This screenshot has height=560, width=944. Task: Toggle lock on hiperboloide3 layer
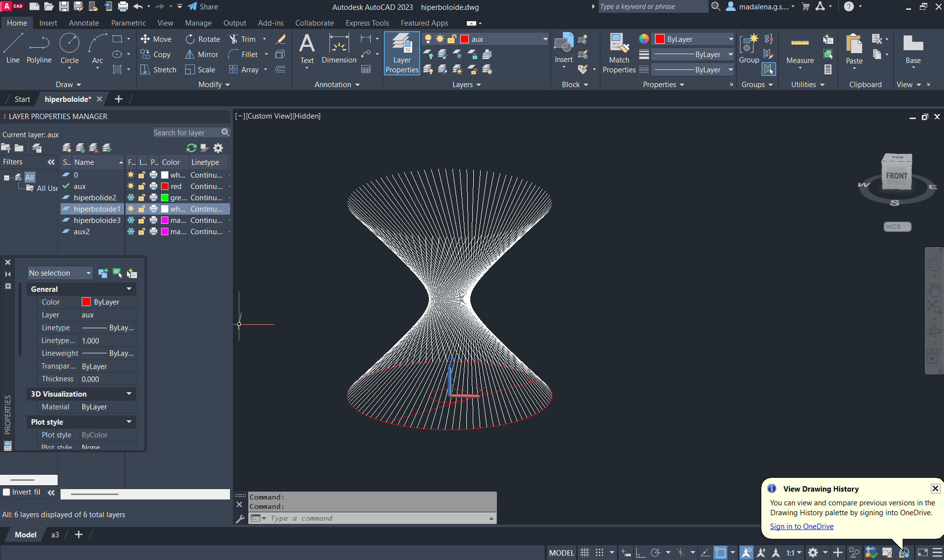click(142, 220)
